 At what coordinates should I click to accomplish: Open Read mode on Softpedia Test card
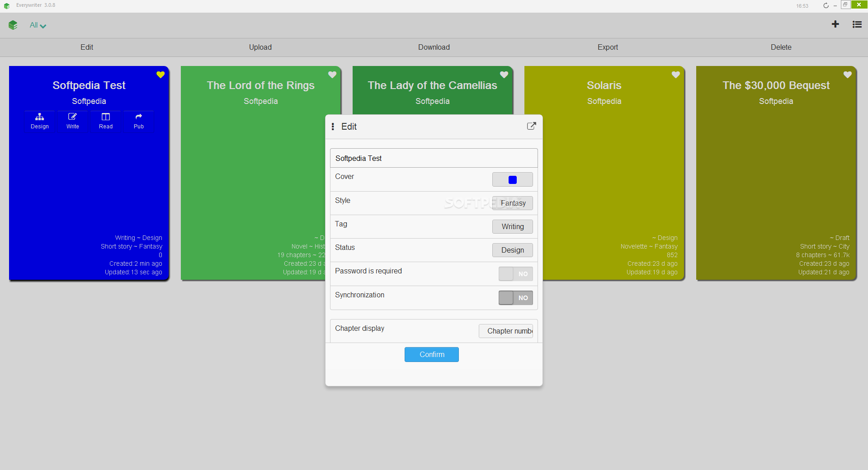point(106,121)
